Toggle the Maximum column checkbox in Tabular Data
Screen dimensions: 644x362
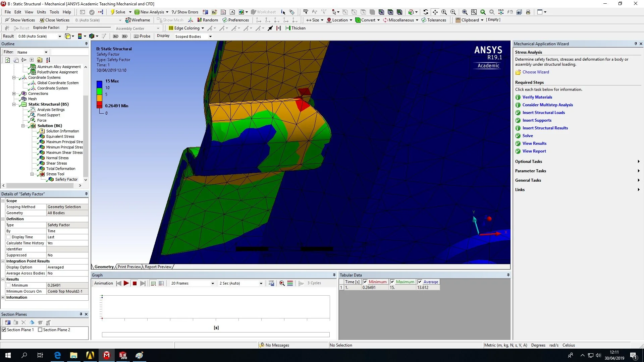pos(392,282)
